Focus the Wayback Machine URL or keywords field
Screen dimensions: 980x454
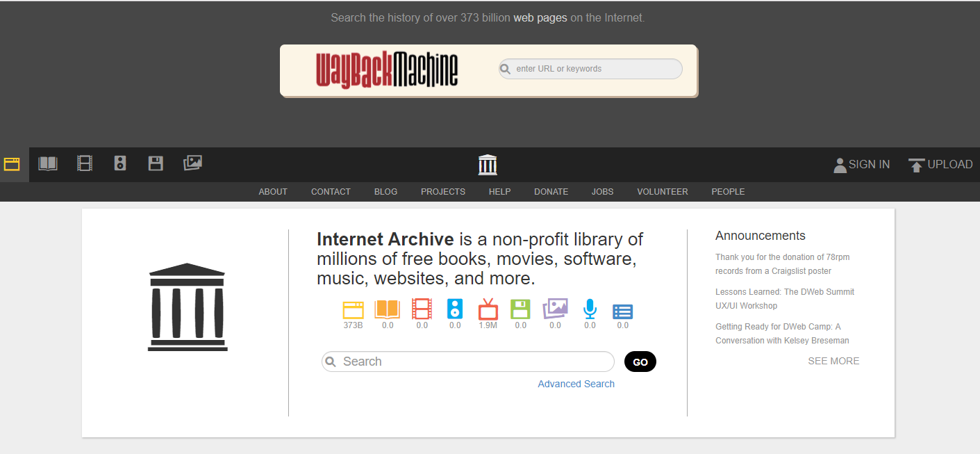click(x=590, y=69)
